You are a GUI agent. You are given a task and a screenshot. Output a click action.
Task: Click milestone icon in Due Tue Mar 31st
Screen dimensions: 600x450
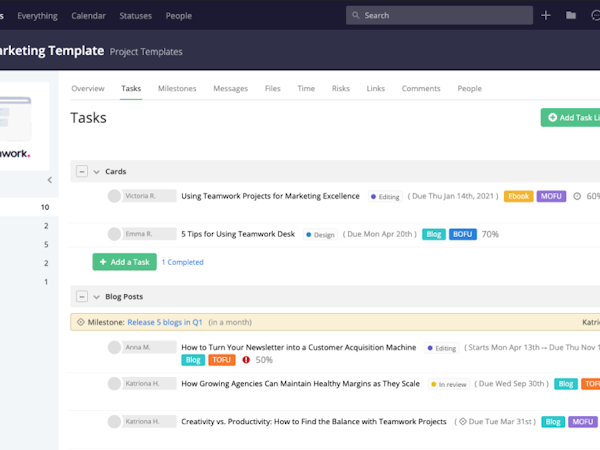click(x=463, y=421)
